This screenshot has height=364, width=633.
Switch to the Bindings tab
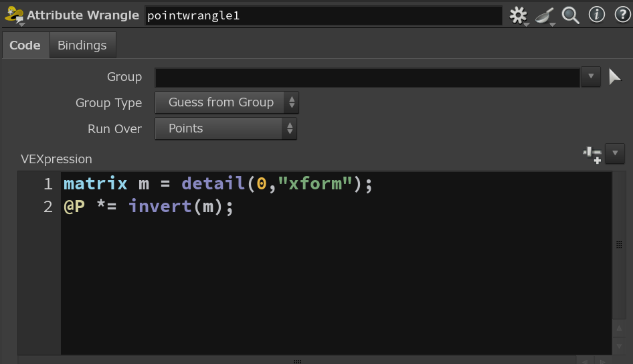click(82, 45)
